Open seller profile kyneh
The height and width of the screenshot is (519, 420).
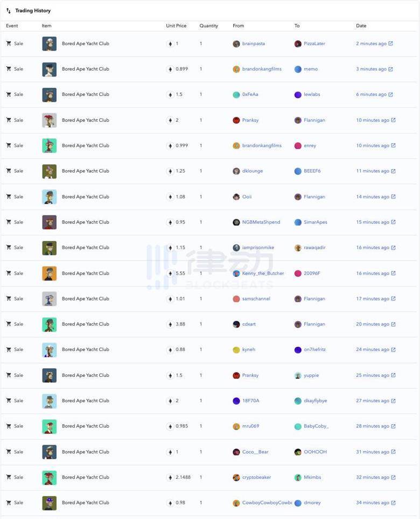pyautogui.click(x=249, y=349)
